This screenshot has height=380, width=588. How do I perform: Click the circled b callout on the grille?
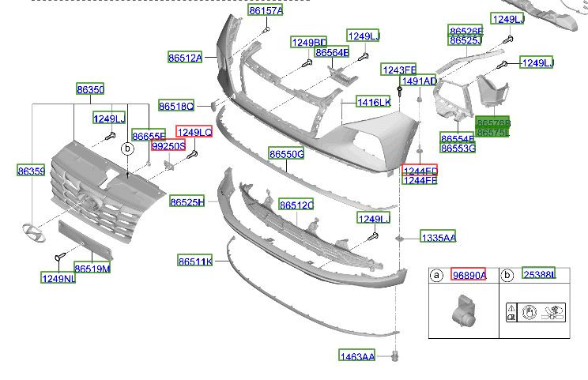click(126, 148)
